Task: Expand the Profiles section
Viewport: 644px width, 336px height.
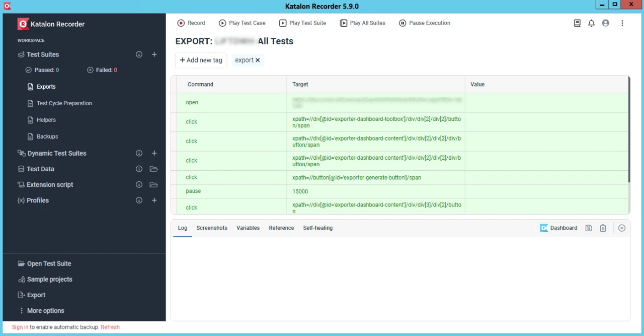Action: pos(33,200)
